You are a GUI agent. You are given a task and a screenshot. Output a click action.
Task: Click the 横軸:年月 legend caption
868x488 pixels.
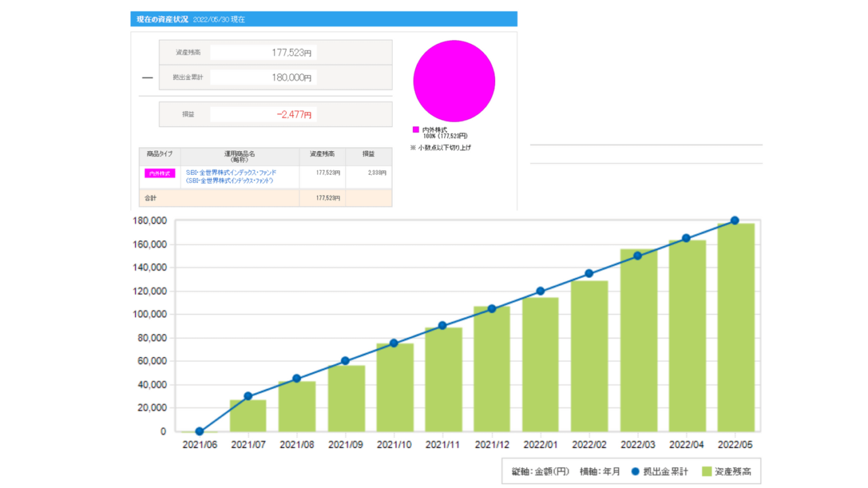pyautogui.click(x=599, y=471)
